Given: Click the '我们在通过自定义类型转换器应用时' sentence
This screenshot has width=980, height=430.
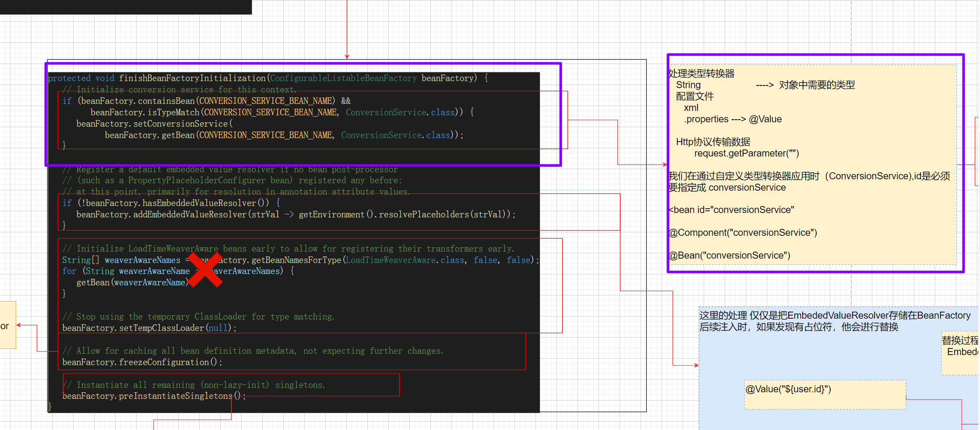Looking at the screenshot, I should [x=809, y=182].
